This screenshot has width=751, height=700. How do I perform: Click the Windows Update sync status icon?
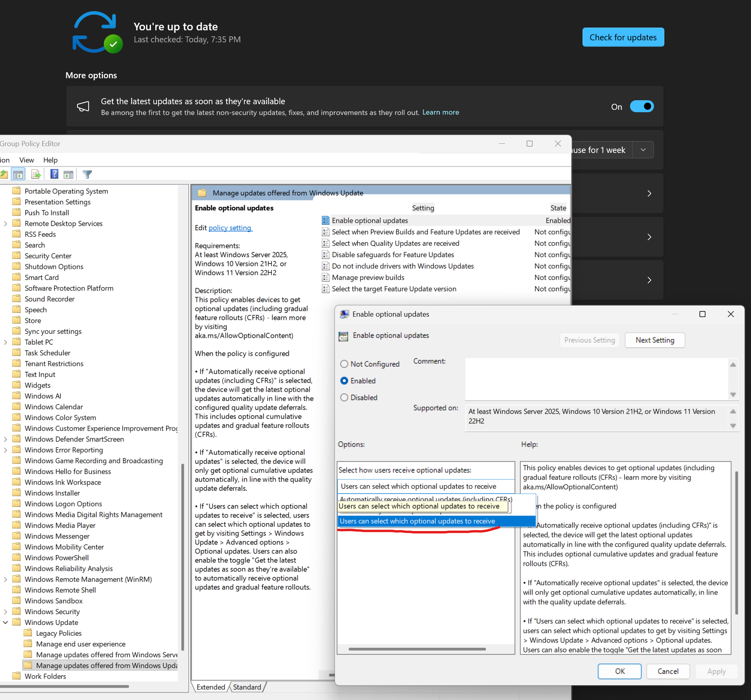coord(97,32)
